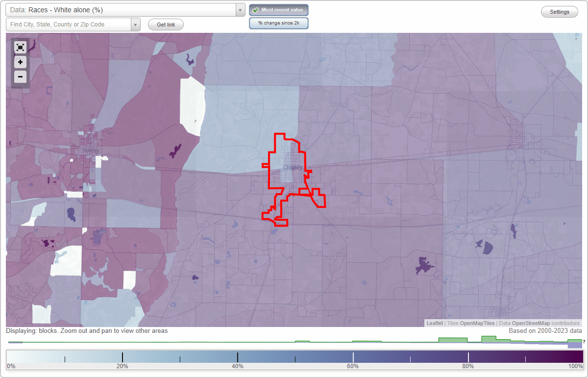
Task: Enable the % change since 2k view
Action: pyautogui.click(x=279, y=23)
